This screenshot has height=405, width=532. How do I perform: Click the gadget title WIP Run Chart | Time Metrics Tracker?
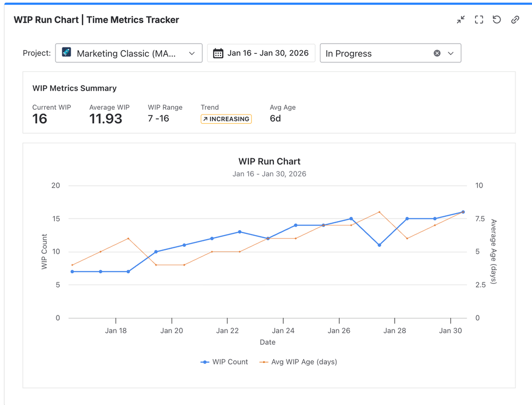tap(96, 20)
